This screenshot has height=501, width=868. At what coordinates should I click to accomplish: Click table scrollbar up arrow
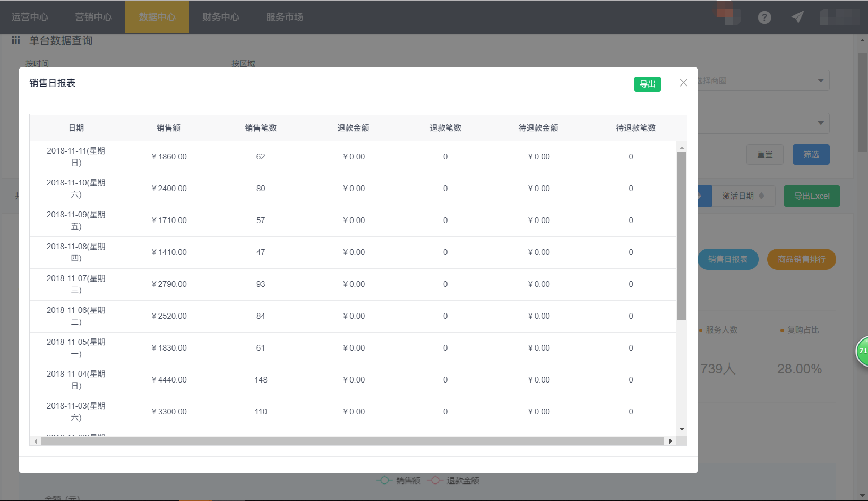682,147
